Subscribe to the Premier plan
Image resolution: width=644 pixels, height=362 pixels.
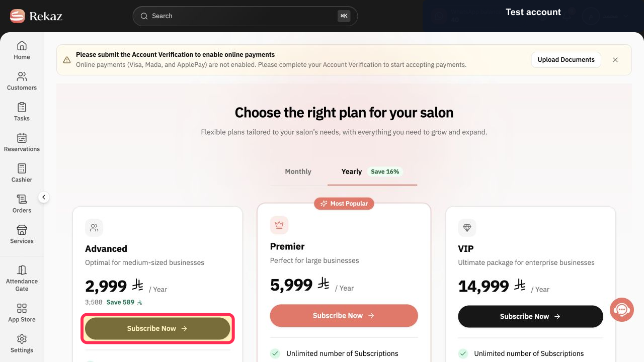click(344, 316)
